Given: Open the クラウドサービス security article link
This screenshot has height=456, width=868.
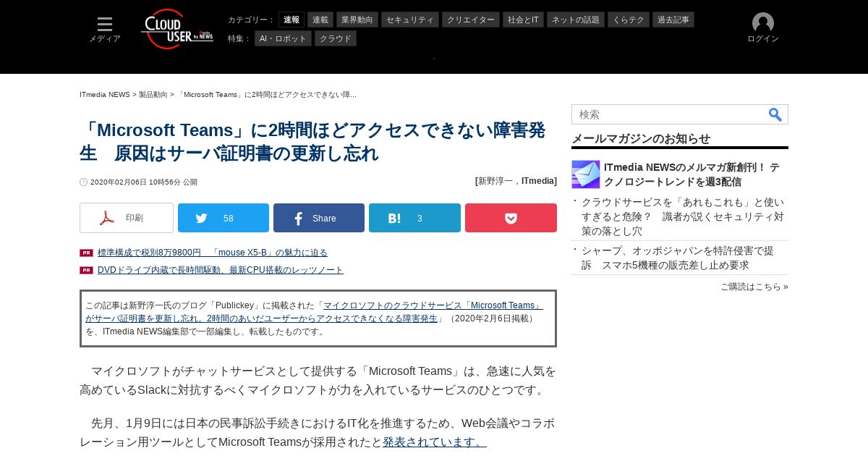Looking at the screenshot, I should (683, 216).
